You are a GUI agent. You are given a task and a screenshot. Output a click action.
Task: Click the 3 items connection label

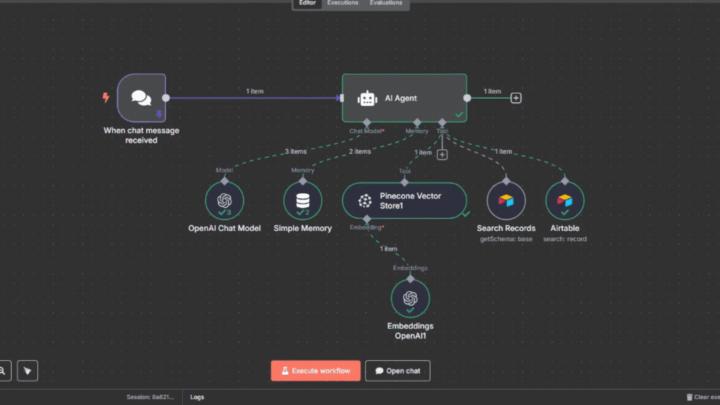[295, 152]
